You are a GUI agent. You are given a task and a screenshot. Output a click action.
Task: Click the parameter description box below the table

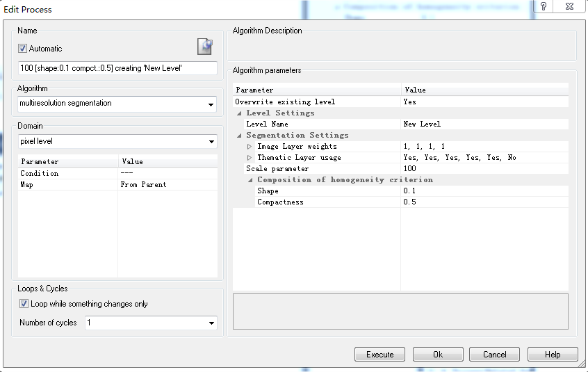(x=400, y=312)
